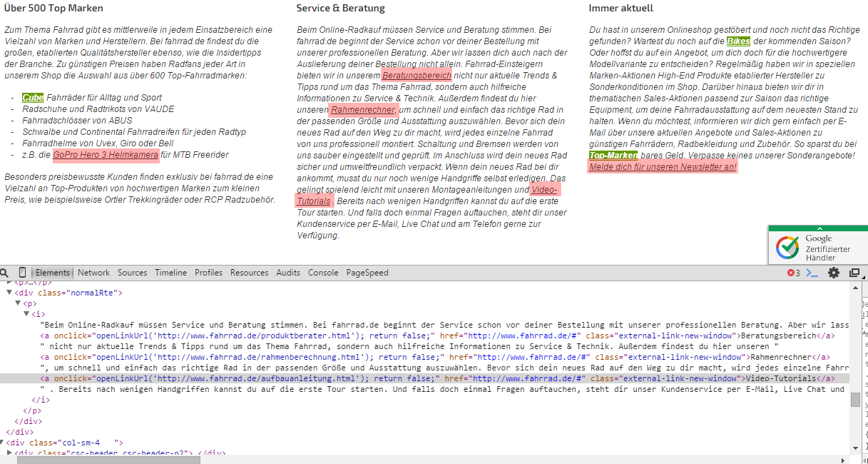Click the green Cube brand link
868x464 pixels.
coord(33,98)
